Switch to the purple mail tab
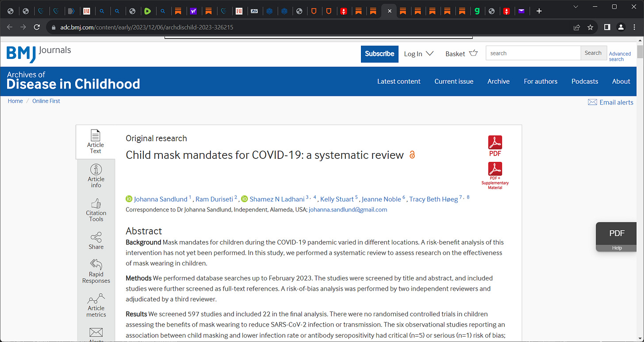The height and width of the screenshot is (342, 644). [521, 11]
